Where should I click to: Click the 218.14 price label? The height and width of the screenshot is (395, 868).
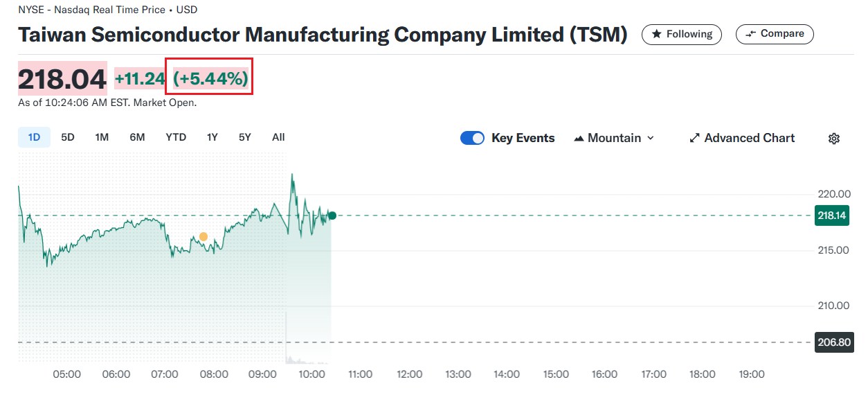(831, 216)
